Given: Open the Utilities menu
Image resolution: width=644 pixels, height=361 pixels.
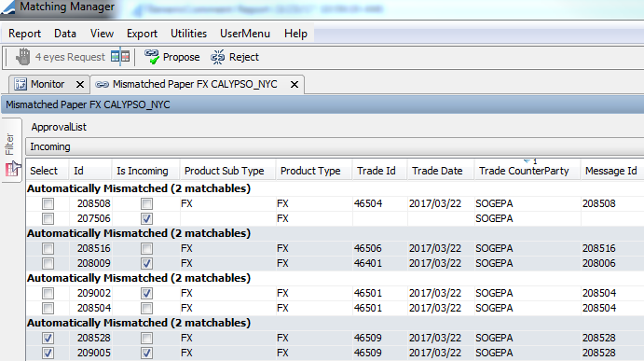Looking at the screenshot, I should pyautogui.click(x=188, y=34).
